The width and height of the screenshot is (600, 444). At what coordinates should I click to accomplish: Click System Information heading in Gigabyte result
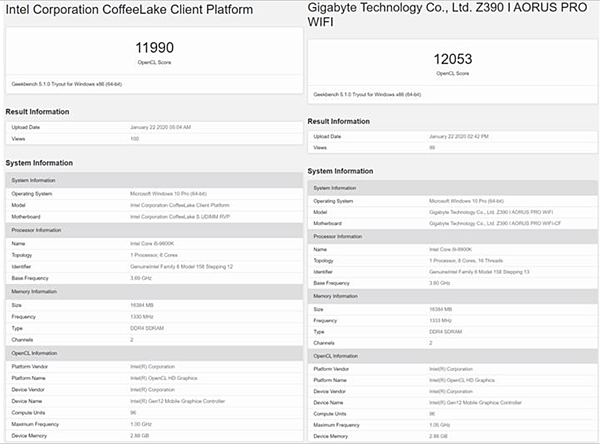click(x=340, y=171)
